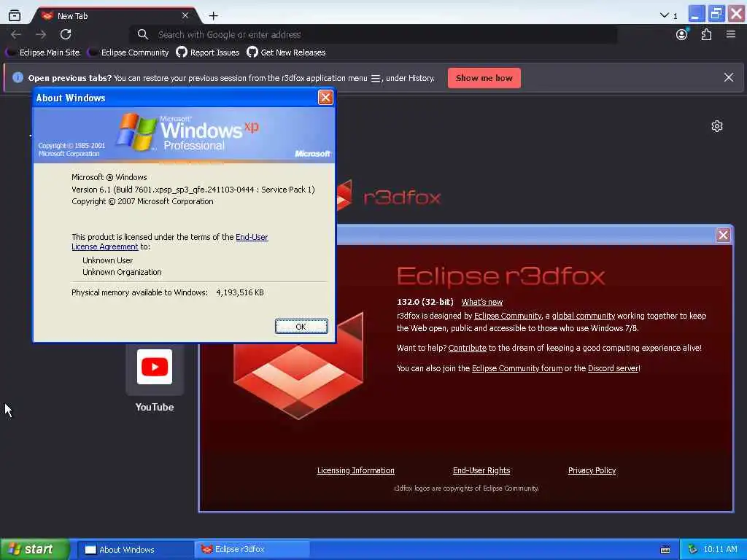
Task: Go back with the back arrow
Action: click(16, 34)
